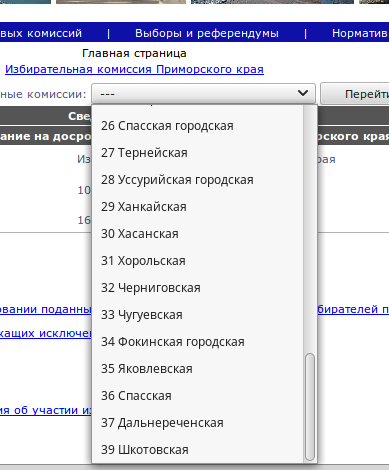
Task: Select "36 Спасская" option
Action: [198, 396]
